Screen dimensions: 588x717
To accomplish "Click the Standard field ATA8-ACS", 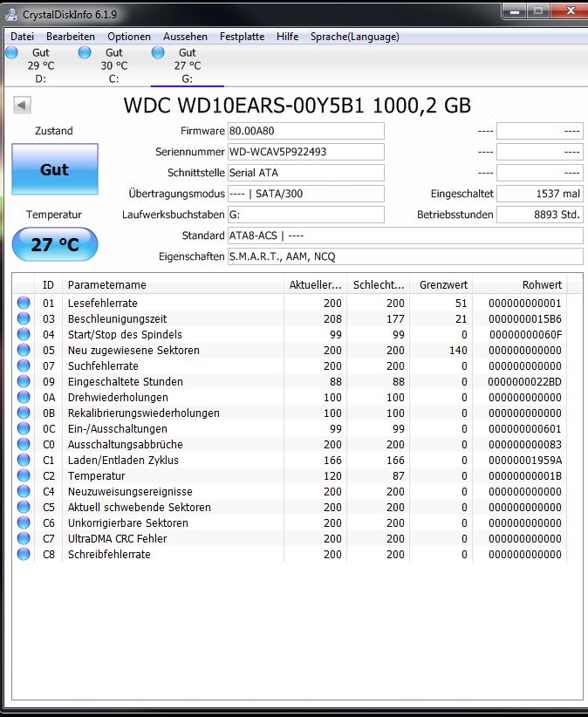I will (405, 236).
